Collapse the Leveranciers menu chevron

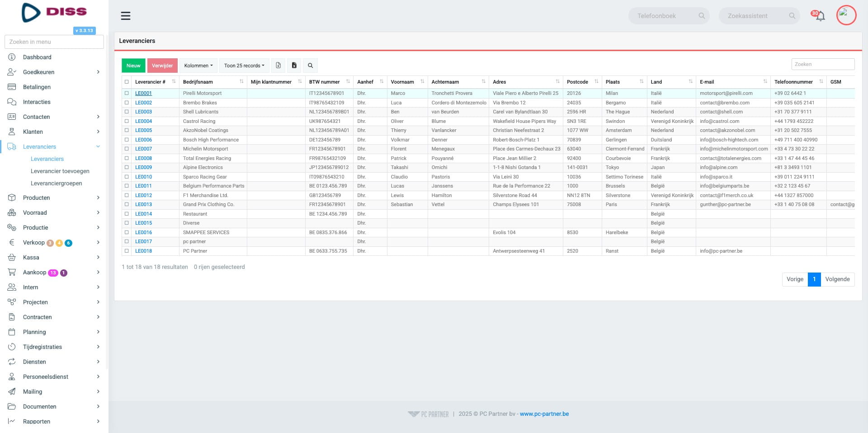tap(98, 146)
